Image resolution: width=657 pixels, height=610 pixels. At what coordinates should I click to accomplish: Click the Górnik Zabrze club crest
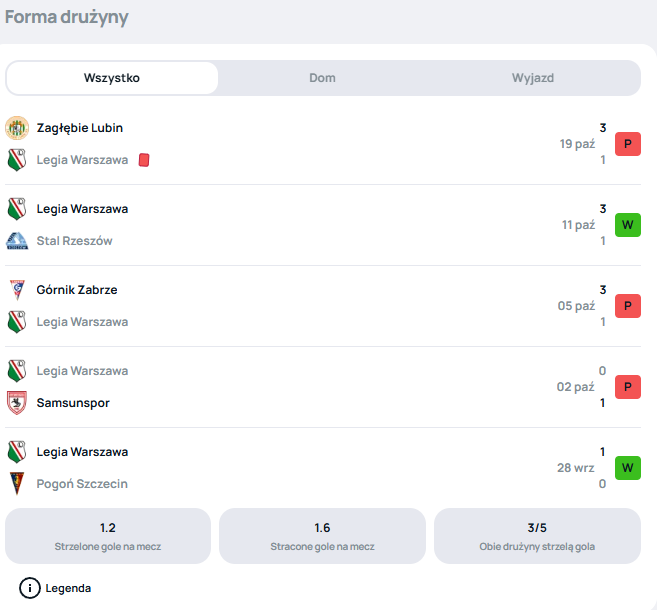(x=17, y=290)
